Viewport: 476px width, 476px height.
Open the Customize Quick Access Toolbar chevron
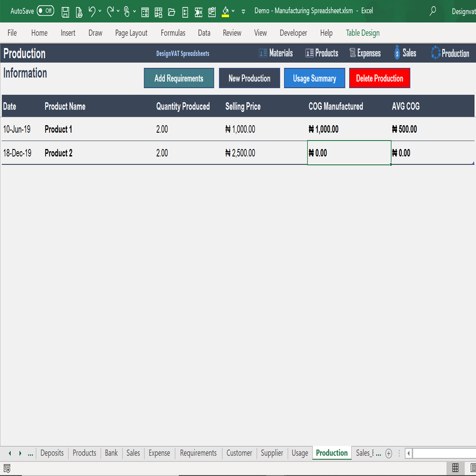(x=243, y=12)
